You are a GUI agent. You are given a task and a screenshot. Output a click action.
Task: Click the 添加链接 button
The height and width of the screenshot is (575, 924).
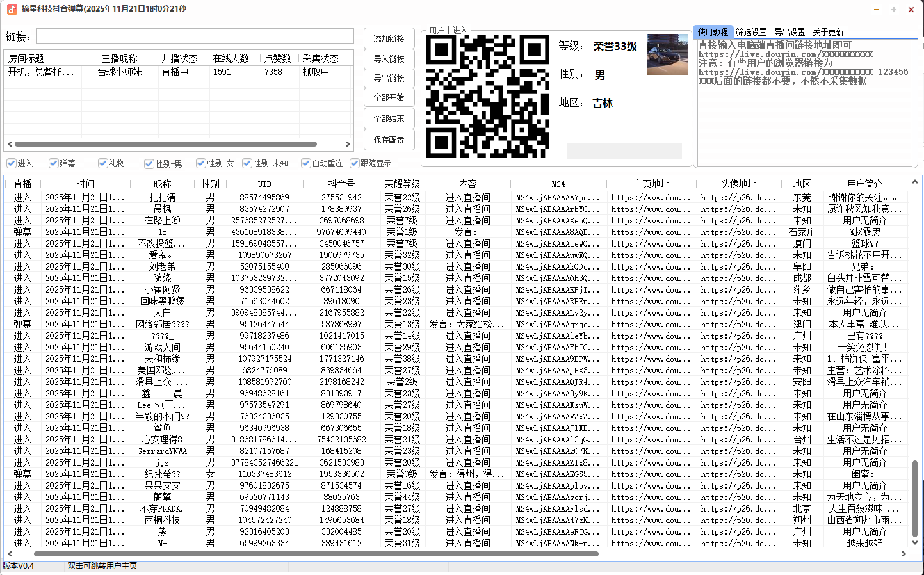pyautogui.click(x=389, y=38)
